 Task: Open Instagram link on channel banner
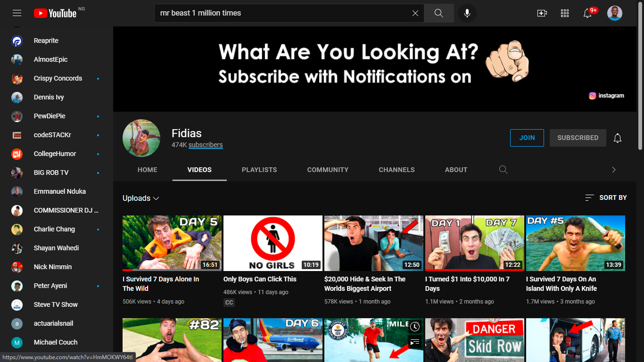[607, 96]
